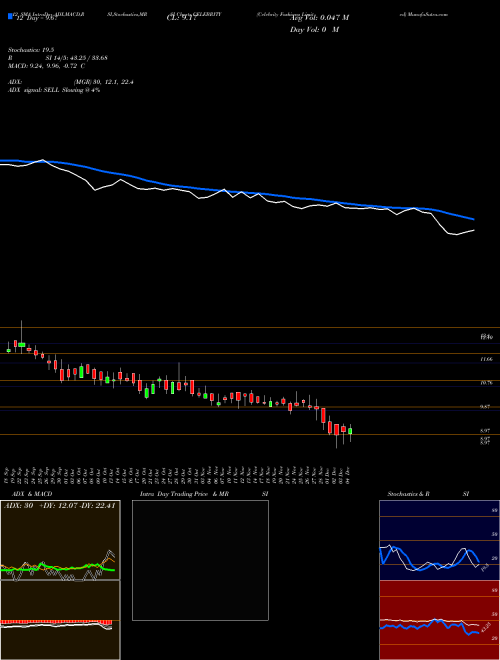Open the empty intraday trading price panel
The height and width of the screenshot is (660, 500).
(x=200, y=560)
